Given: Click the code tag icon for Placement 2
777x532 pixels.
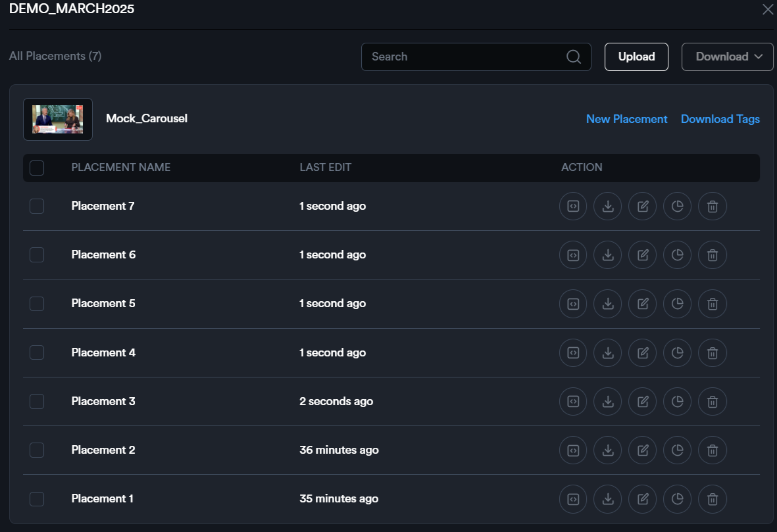Looking at the screenshot, I should click(573, 450).
